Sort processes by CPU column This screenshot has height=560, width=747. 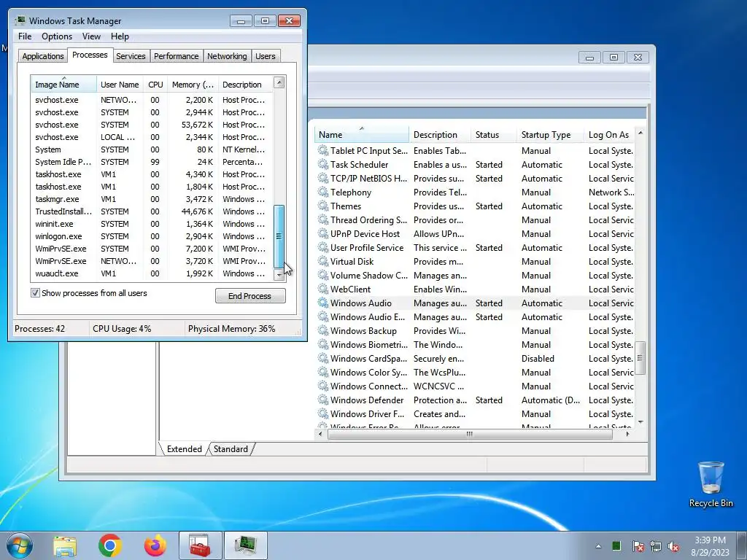point(155,85)
